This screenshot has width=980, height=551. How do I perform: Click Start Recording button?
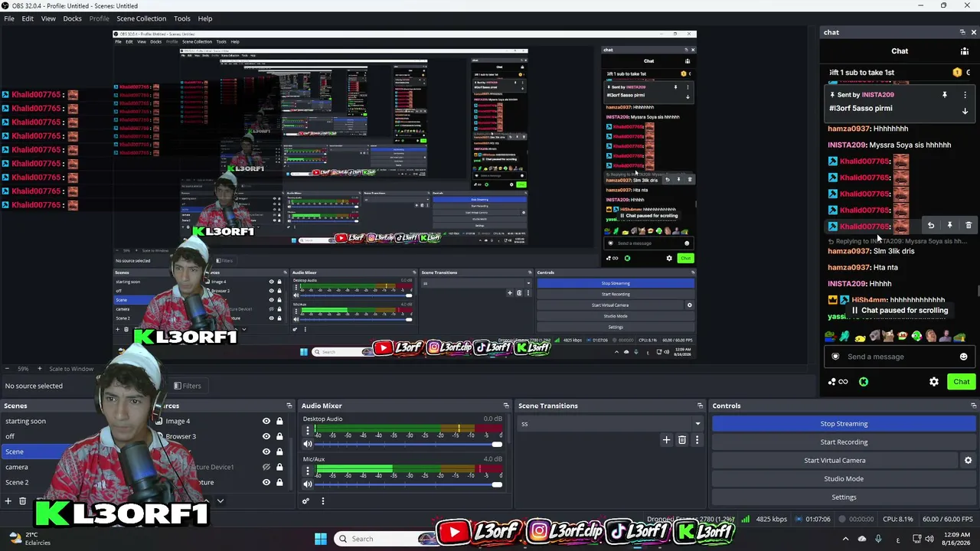click(x=844, y=442)
